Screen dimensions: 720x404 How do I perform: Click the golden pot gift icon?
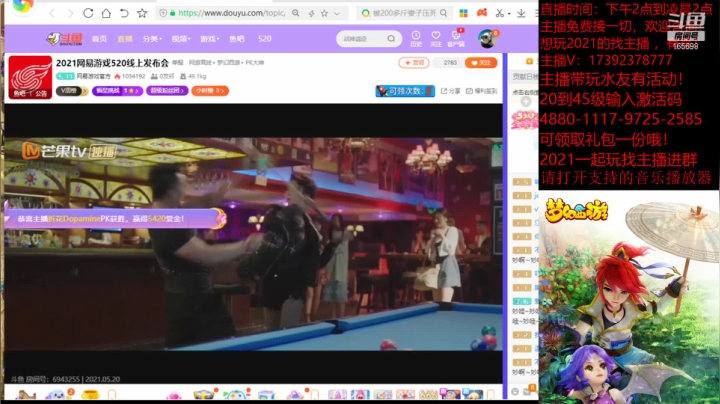90,394
